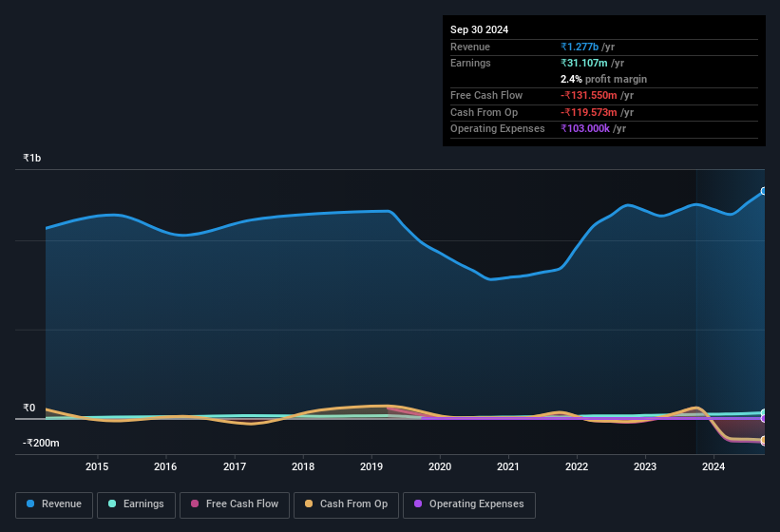Click the Earnings label in tooltip

[x=470, y=63]
